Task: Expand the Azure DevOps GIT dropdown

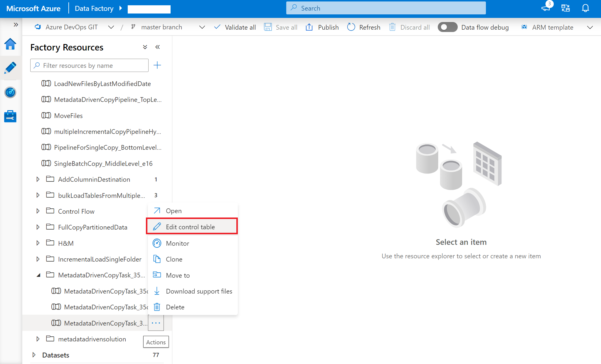Action: pyautogui.click(x=111, y=27)
